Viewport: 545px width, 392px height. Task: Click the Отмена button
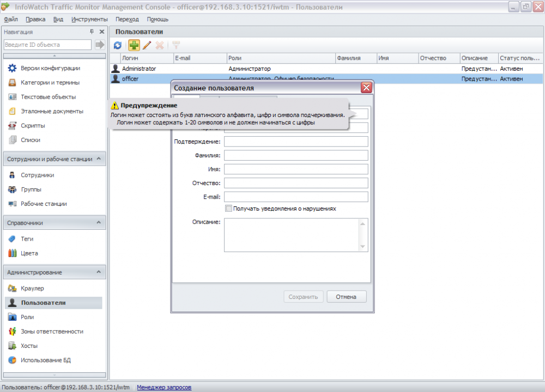346,297
